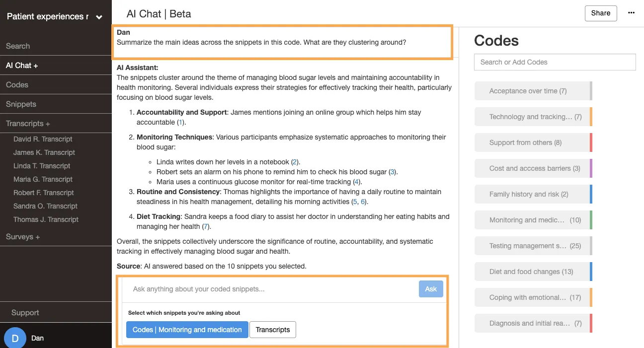Open the three-dot more options menu
This screenshot has height=348, width=644.
[631, 13]
